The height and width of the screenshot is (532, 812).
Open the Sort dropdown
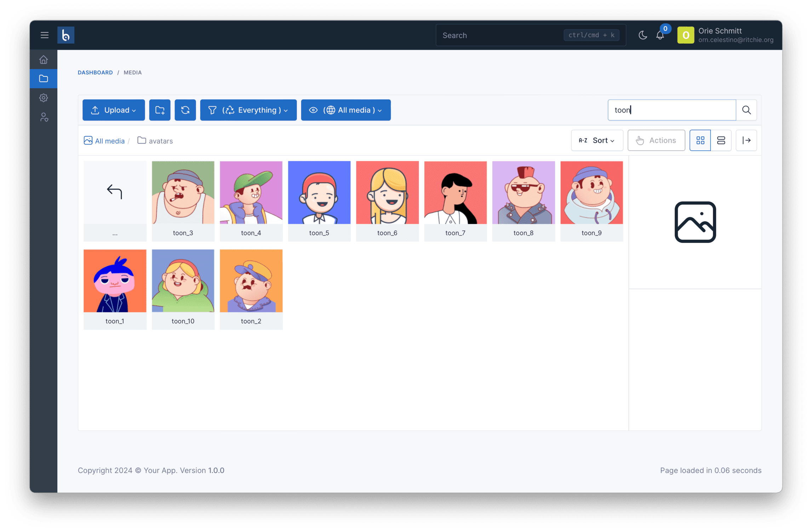(597, 141)
